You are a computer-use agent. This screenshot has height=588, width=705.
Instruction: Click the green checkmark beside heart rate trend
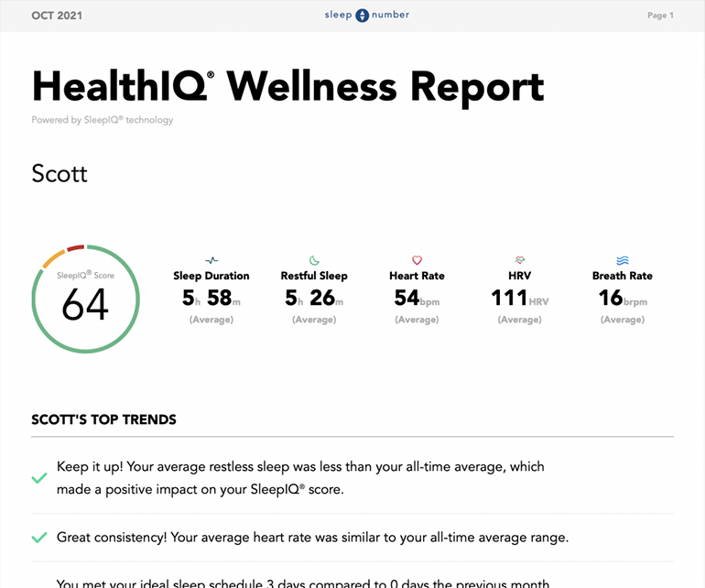click(39, 537)
